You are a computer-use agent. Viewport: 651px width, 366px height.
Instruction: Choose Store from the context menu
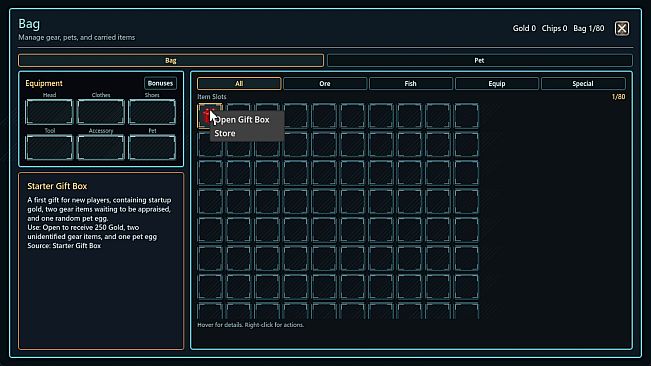coord(225,133)
